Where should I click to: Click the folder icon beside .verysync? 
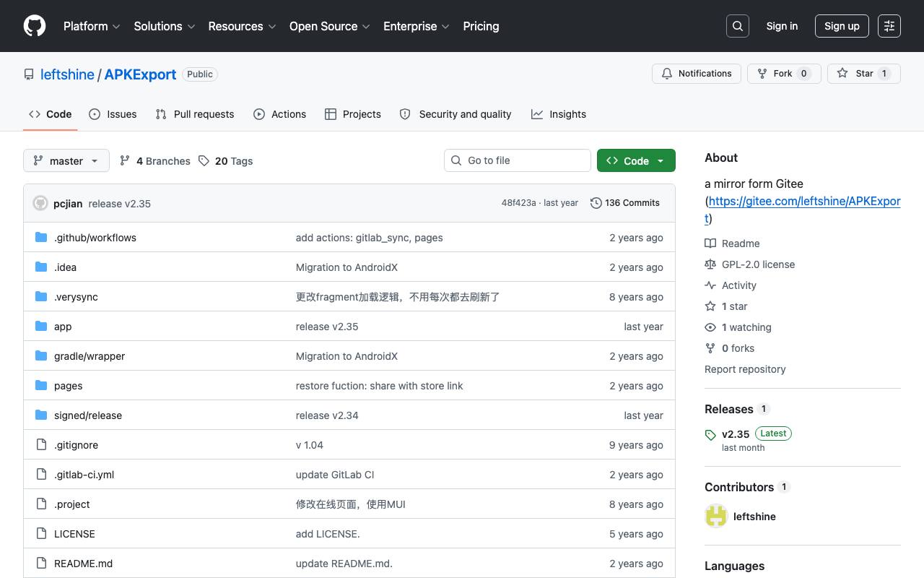(41, 297)
